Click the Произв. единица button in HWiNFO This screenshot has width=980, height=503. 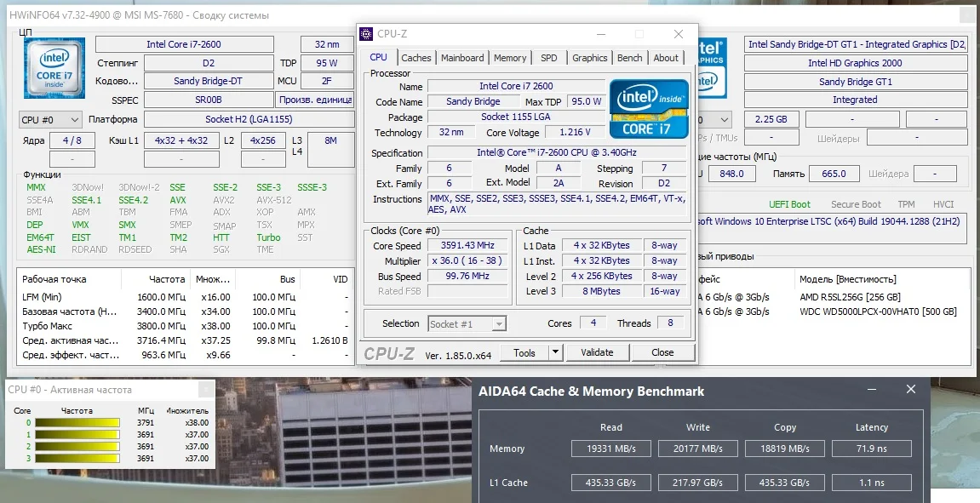[314, 100]
